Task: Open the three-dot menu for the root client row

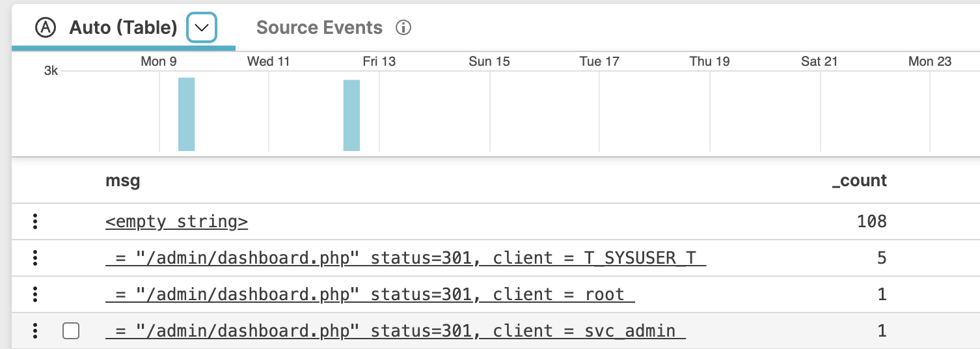Action: [35, 295]
